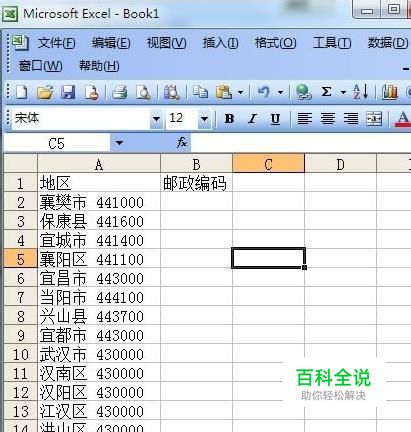
Task: Apply the red font color button
Action: pyautogui.click(x=403, y=119)
